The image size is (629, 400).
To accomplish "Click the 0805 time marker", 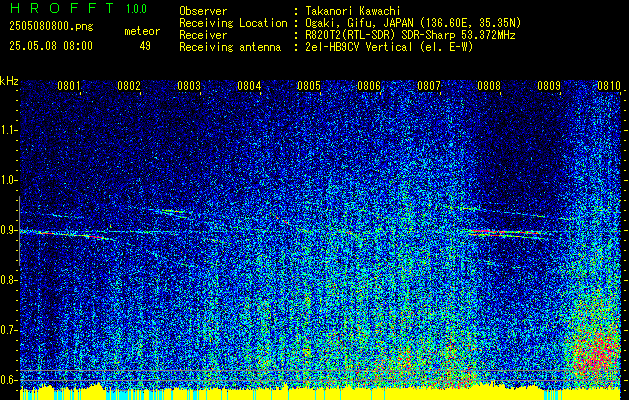I will pyautogui.click(x=308, y=86).
